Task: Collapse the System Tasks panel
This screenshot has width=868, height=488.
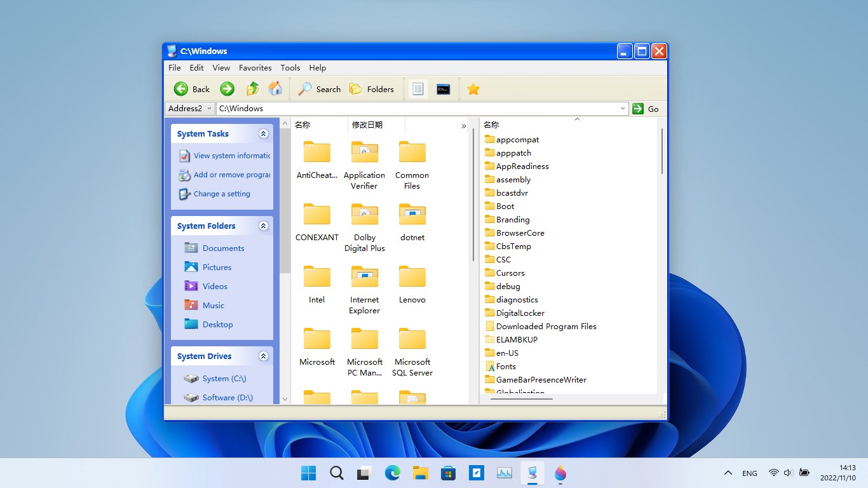Action: [263, 134]
